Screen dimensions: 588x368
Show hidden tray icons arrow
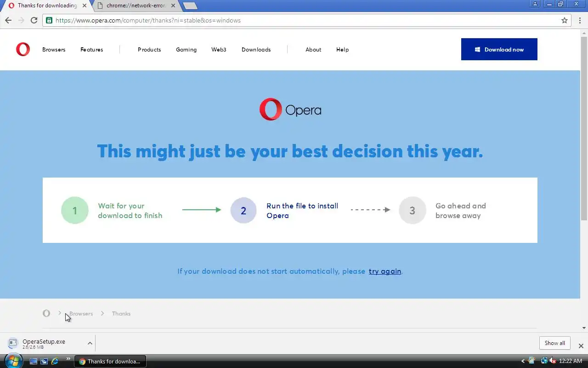click(x=523, y=361)
